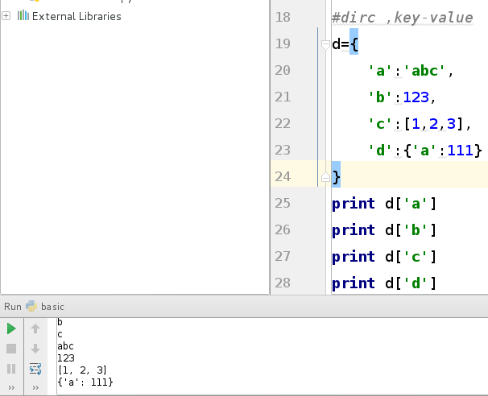
Task: Click line number 20 in the gutter
Action: coord(283,70)
